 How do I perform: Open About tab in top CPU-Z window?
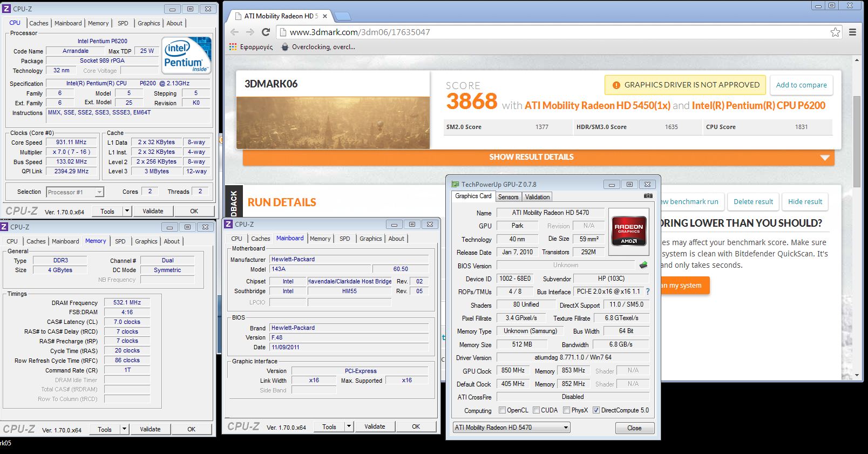pyautogui.click(x=174, y=23)
